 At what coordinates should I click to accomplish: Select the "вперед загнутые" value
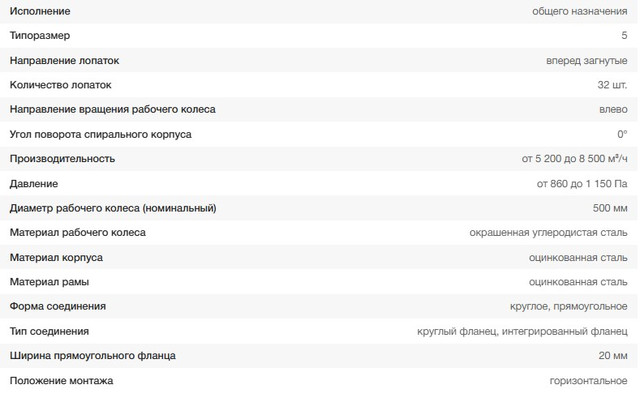587,60
